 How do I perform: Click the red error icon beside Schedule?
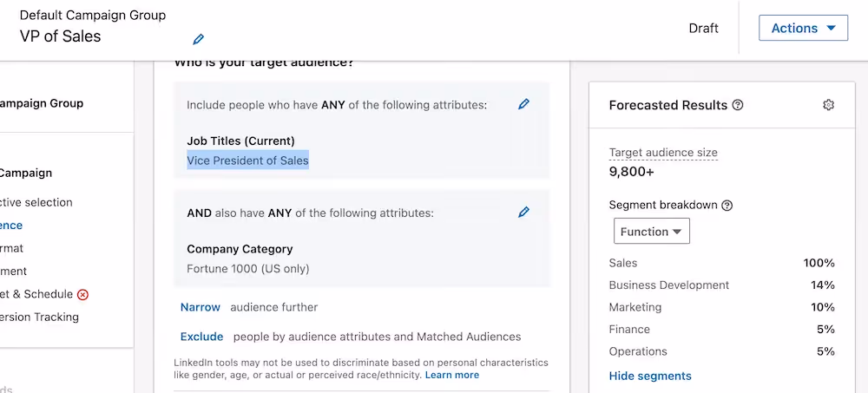pyautogui.click(x=82, y=294)
